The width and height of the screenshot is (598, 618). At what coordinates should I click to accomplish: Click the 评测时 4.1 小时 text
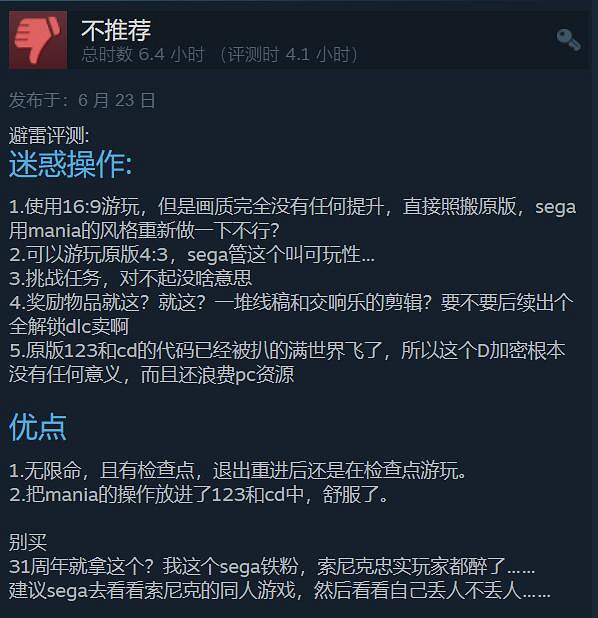[289, 54]
